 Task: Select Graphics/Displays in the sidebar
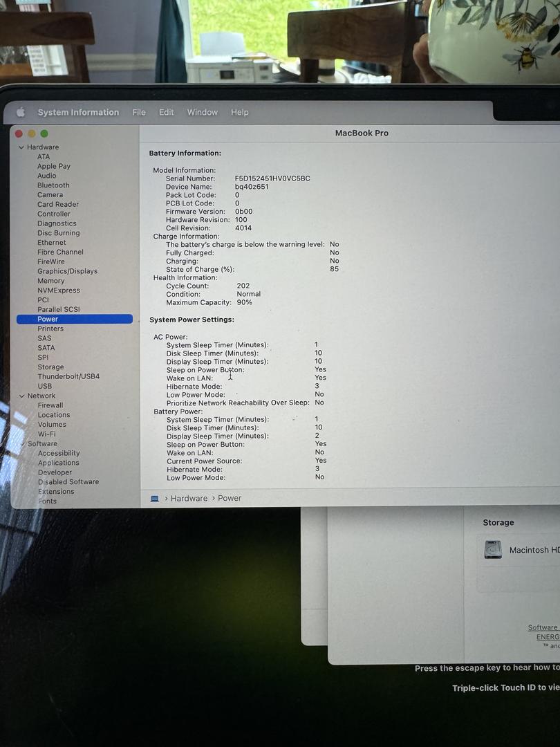[x=68, y=271]
